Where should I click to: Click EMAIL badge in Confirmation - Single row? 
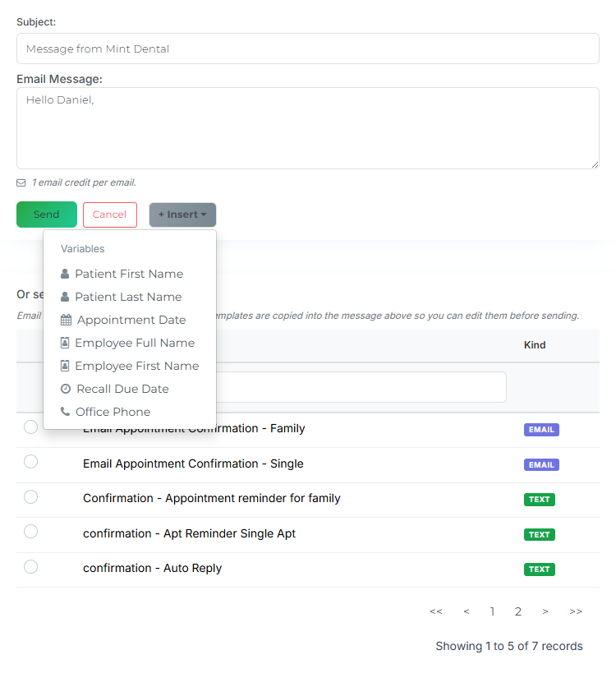tap(541, 465)
